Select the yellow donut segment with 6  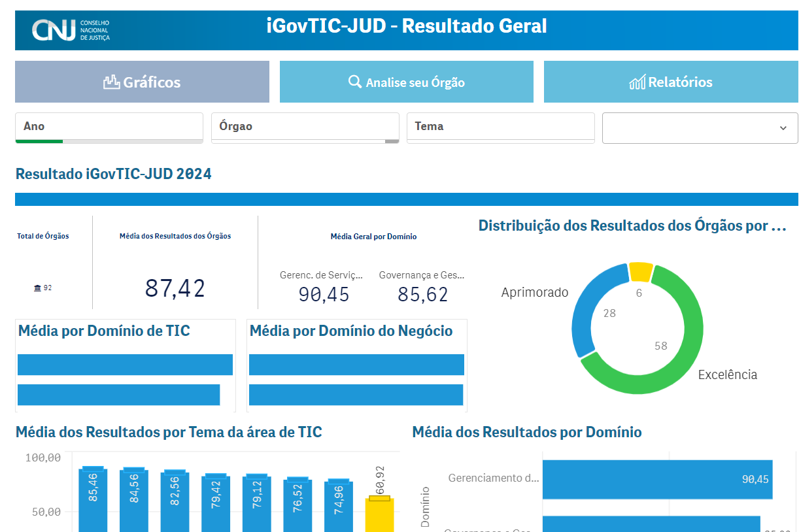coord(641,272)
